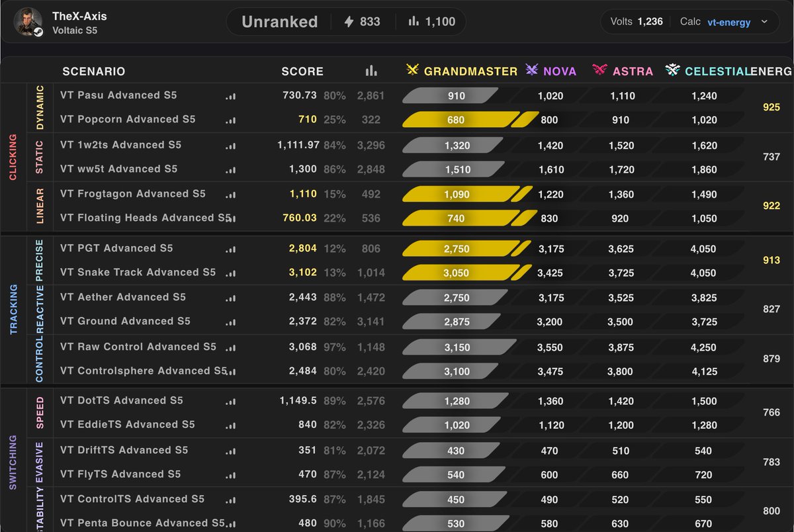Select the STATIC subcategory label
794x532 pixels.
(x=40, y=157)
